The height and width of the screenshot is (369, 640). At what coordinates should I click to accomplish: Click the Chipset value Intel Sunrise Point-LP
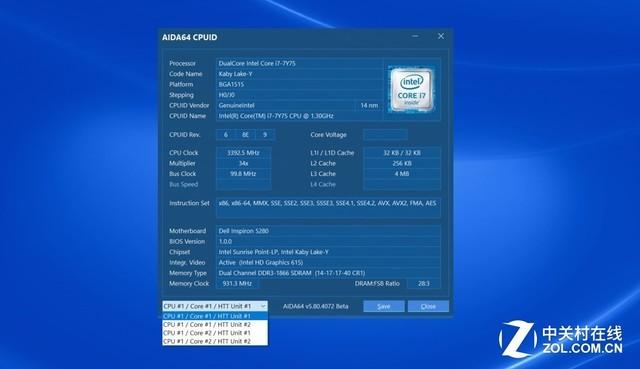point(328,252)
